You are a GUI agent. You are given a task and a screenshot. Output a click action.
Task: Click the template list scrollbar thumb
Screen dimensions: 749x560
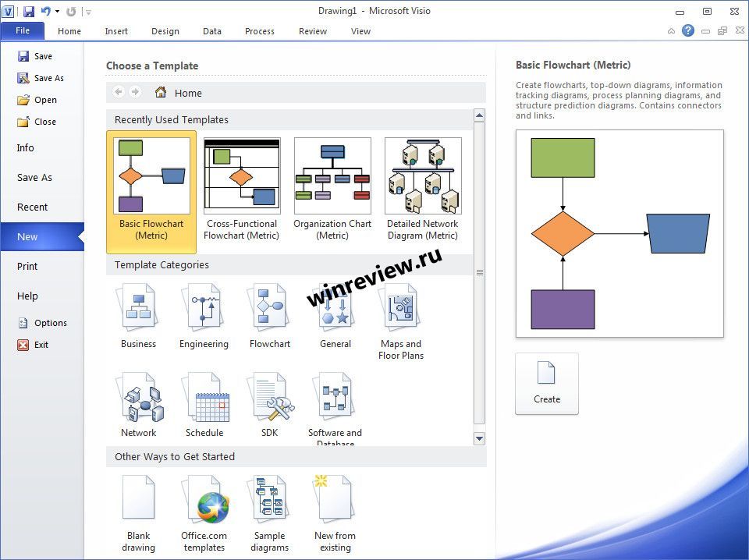pyautogui.click(x=479, y=273)
